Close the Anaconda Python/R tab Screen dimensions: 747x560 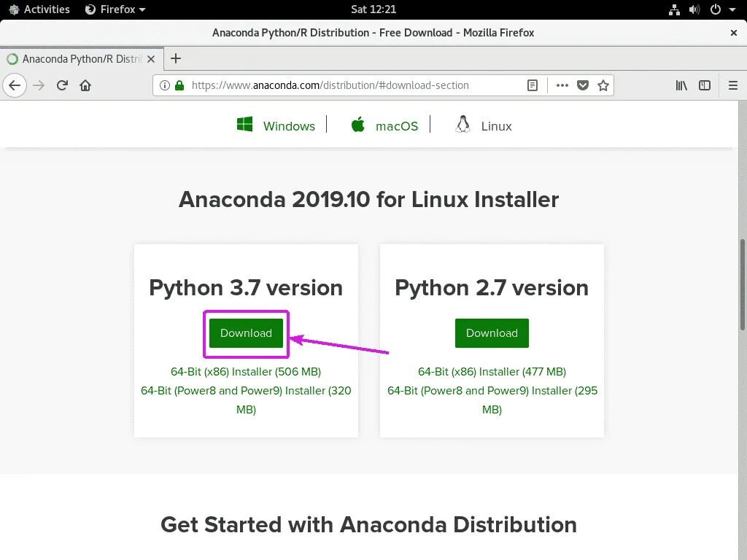tap(151, 59)
